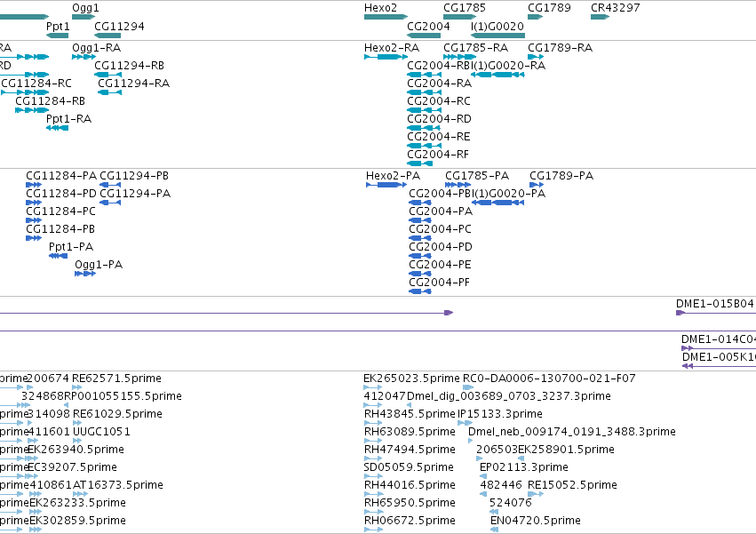Click the RH47494.5prime EST label

coord(410,450)
